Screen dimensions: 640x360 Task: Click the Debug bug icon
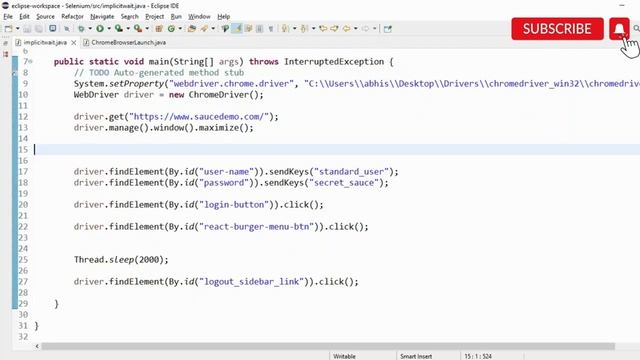[81, 29]
